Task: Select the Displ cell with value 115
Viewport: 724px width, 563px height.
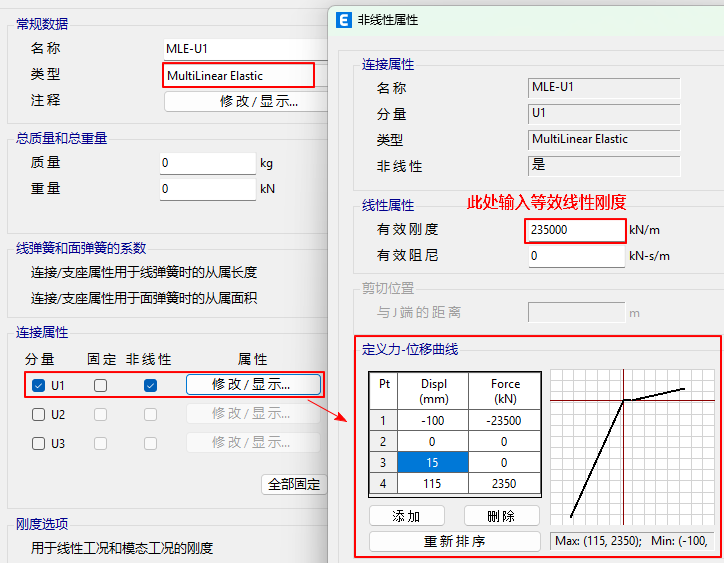Action: click(433, 484)
